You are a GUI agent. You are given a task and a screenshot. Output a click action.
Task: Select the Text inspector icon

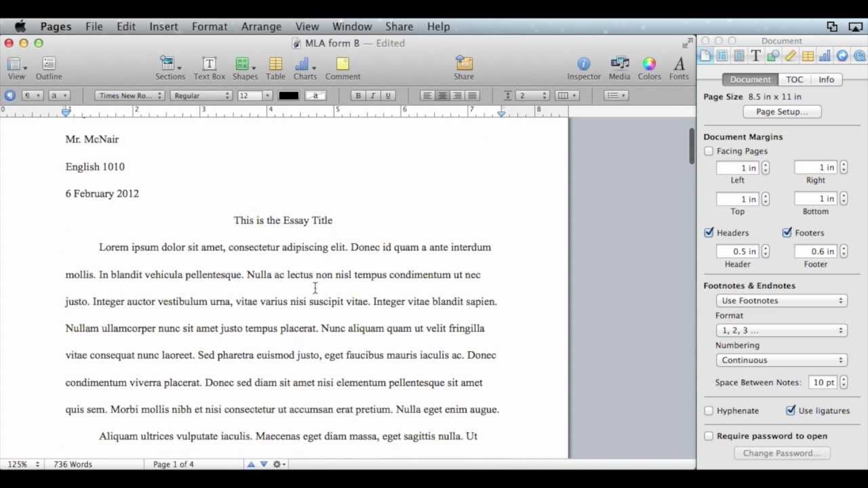pyautogui.click(x=756, y=56)
